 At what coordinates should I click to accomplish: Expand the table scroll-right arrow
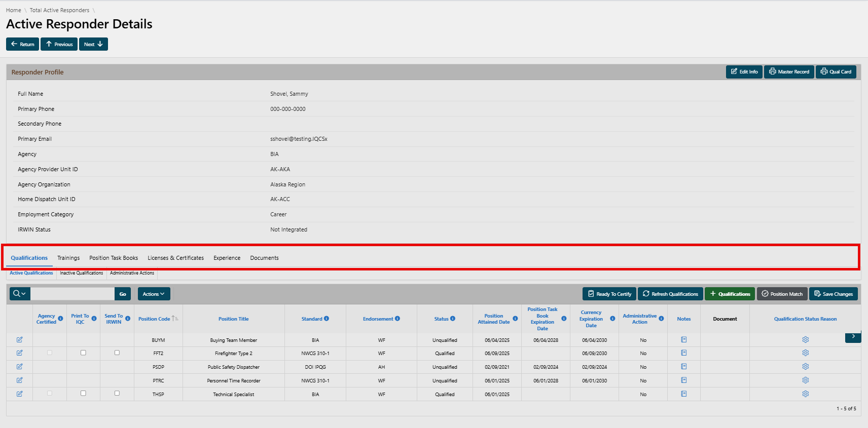point(853,336)
